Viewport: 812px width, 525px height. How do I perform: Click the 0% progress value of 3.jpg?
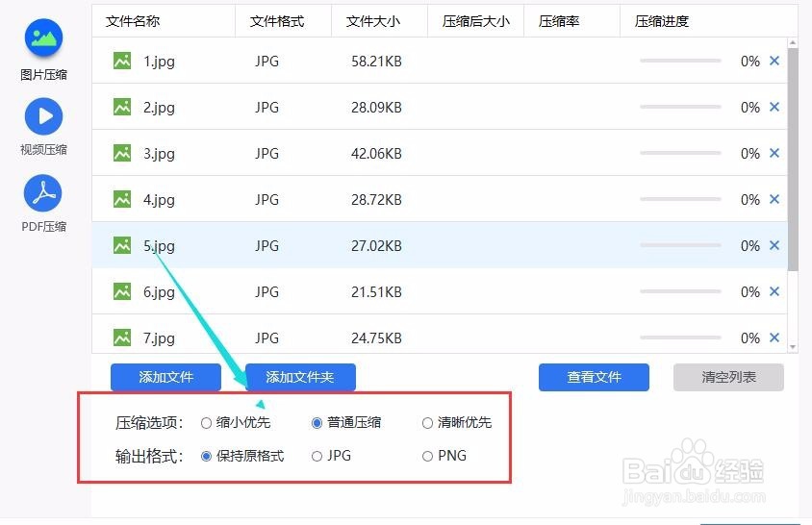(749, 153)
